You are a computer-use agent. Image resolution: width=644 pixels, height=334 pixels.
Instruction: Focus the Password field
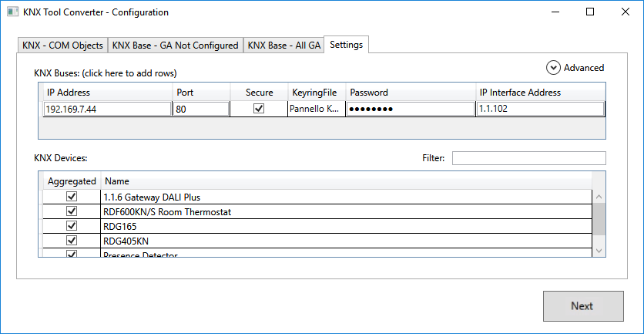pos(410,110)
